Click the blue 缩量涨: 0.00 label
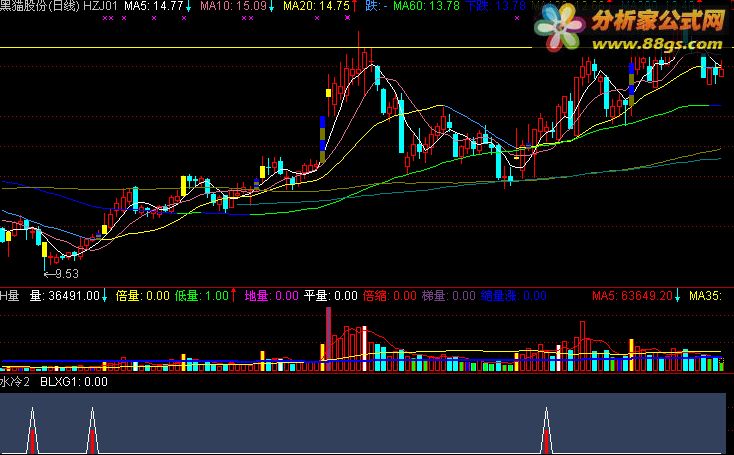 point(514,295)
